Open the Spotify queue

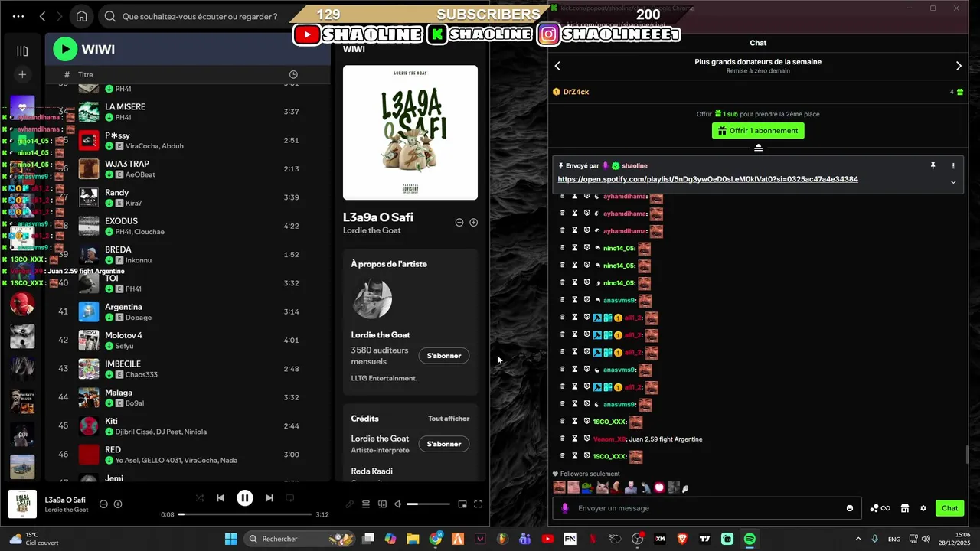point(365,504)
